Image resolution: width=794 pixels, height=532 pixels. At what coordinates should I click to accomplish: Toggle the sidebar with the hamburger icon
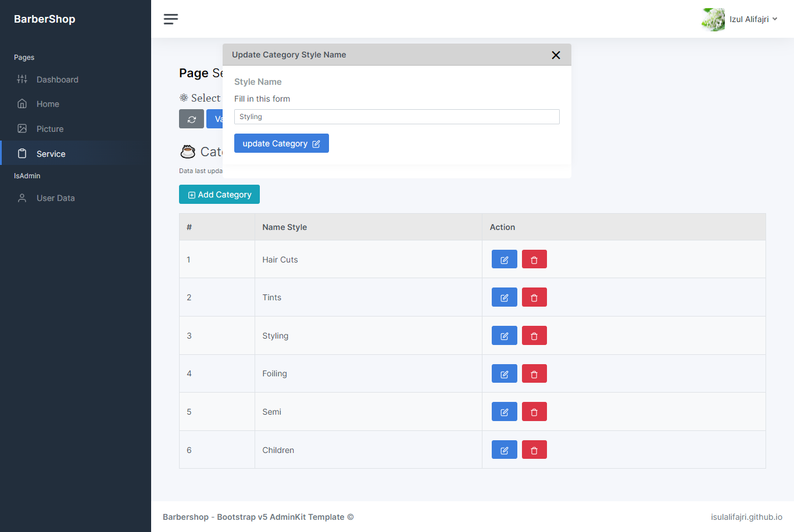click(x=171, y=19)
